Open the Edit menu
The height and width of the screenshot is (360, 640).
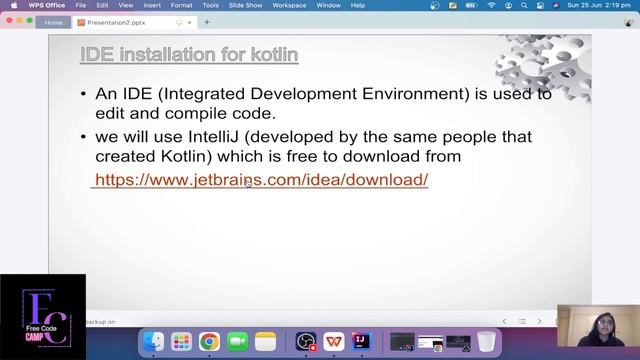coord(102,5)
